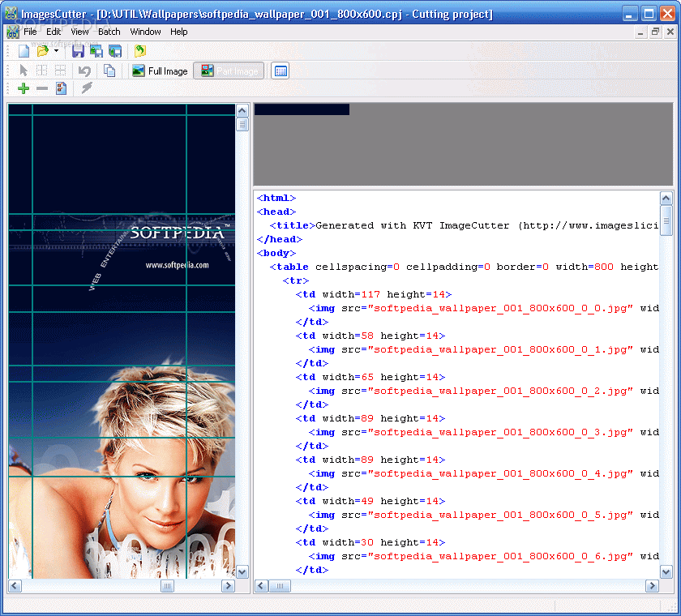Toggle the HTML table view icon
The height and width of the screenshot is (616, 681).
click(281, 71)
